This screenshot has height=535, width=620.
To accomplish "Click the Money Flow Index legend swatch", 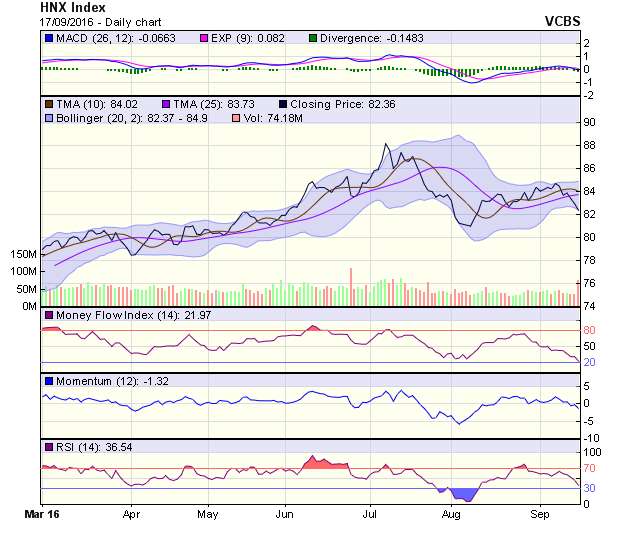I will click(x=49, y=316).
